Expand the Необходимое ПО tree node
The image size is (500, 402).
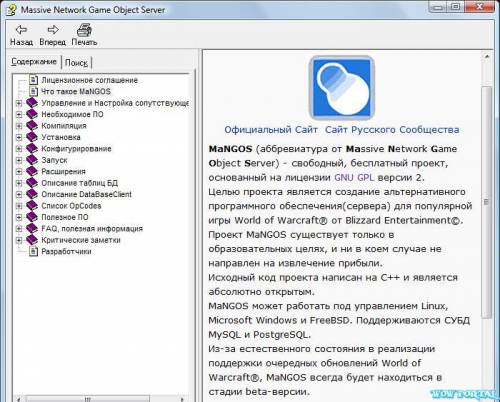pyautogui.click(x=19, y=115)
